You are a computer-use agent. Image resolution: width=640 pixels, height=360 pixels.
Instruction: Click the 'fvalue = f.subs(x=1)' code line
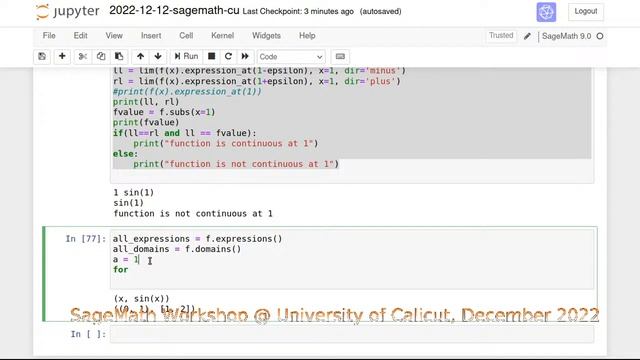[x=164, y=112]
